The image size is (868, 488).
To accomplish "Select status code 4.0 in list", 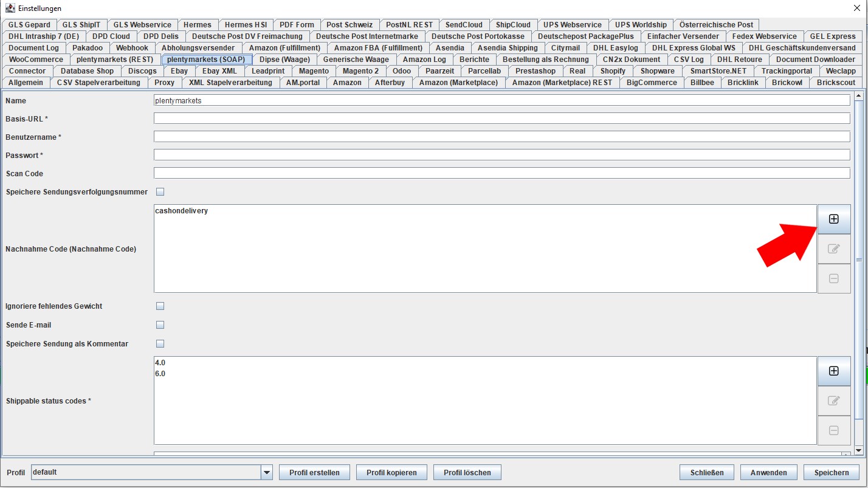I will (x=160, y=363).
